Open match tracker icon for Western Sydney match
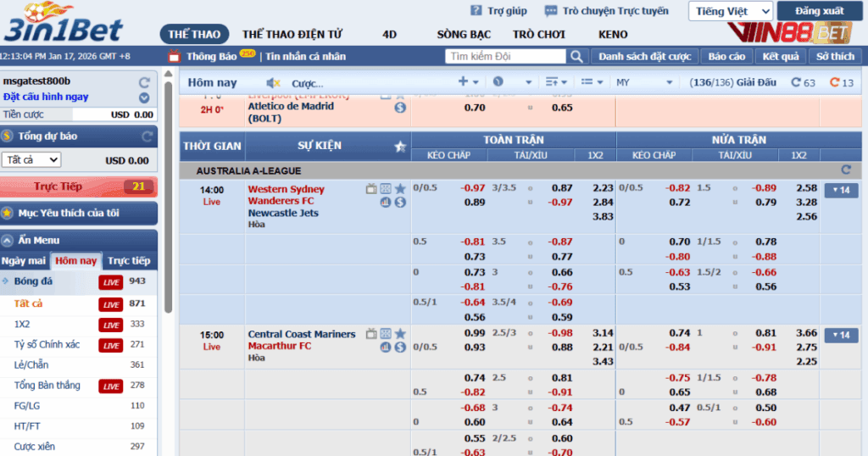 point(386,189)
